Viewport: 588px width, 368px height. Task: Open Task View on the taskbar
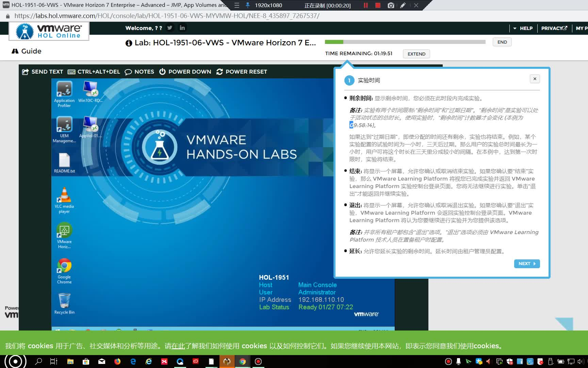(54, 361)
